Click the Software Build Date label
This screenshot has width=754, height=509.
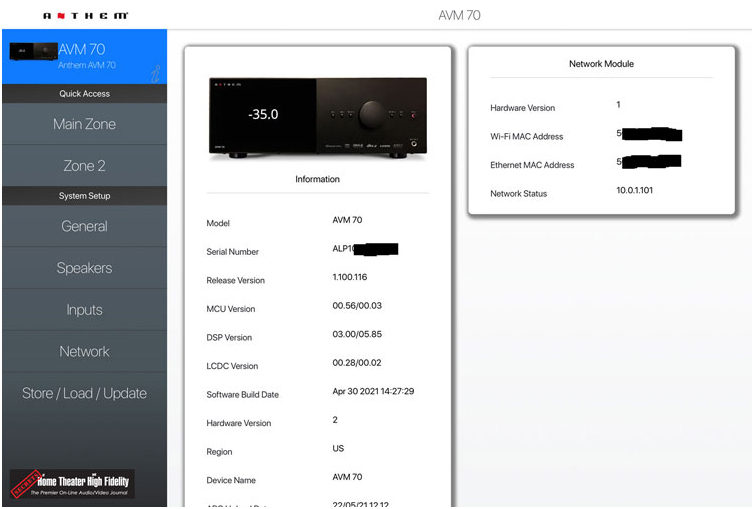point(242,395)
